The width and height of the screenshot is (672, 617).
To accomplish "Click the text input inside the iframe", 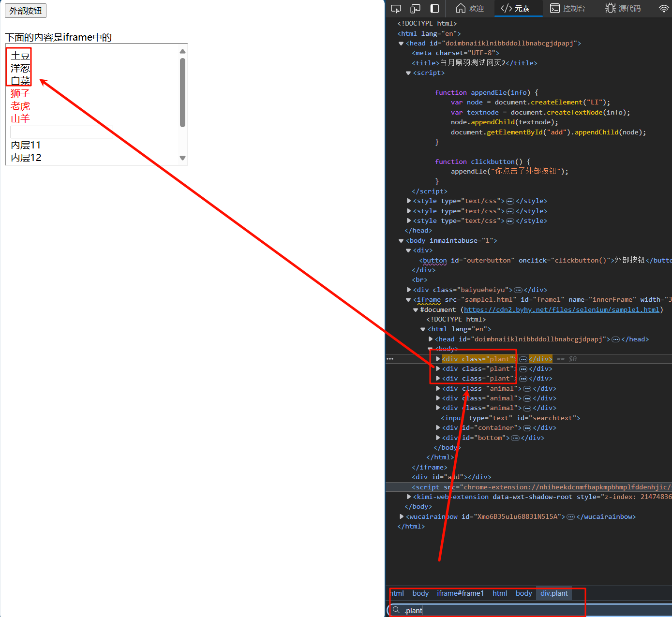I will point(62,132).
